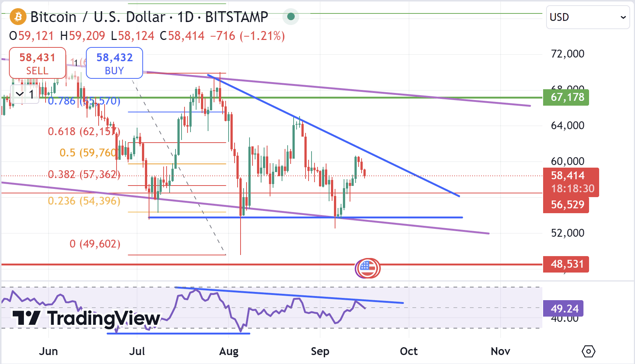Click the 0.786 Fibonacci level label

coord(84,101)
